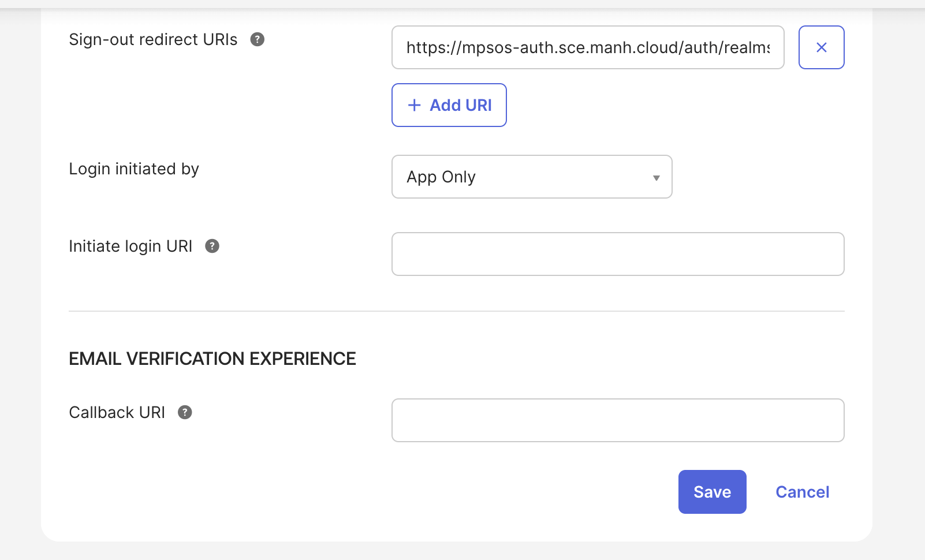
Task: Select the Sign-out redirect URIs label
Action: tap(153, 39)
